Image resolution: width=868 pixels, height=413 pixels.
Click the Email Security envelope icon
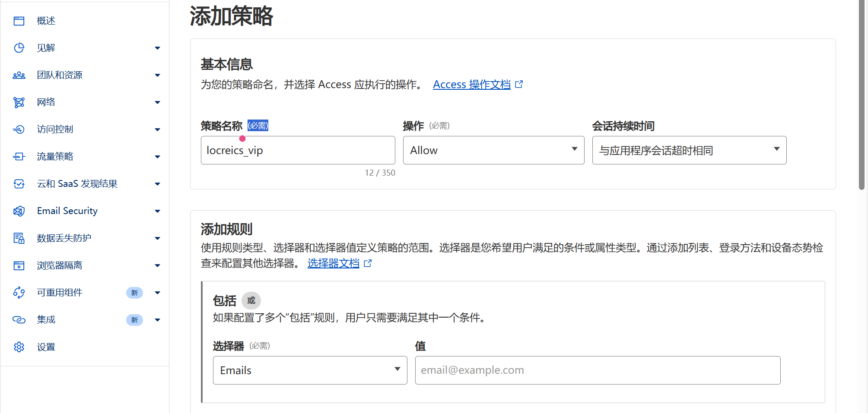coord(19,211)
